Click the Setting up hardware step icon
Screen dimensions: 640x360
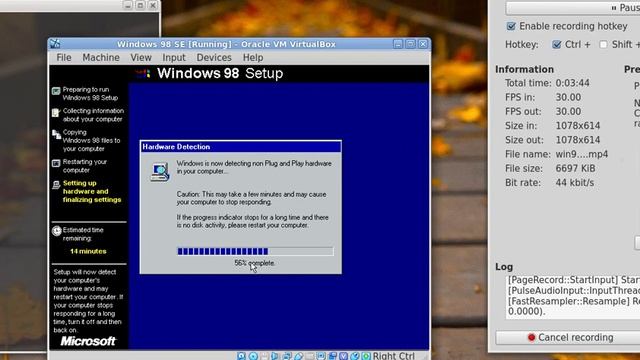(x=56, y=185)
